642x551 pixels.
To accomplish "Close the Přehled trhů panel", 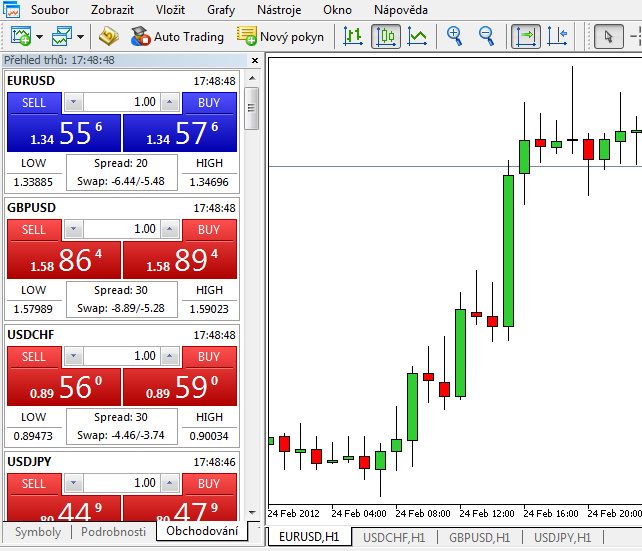I will 255,61.
